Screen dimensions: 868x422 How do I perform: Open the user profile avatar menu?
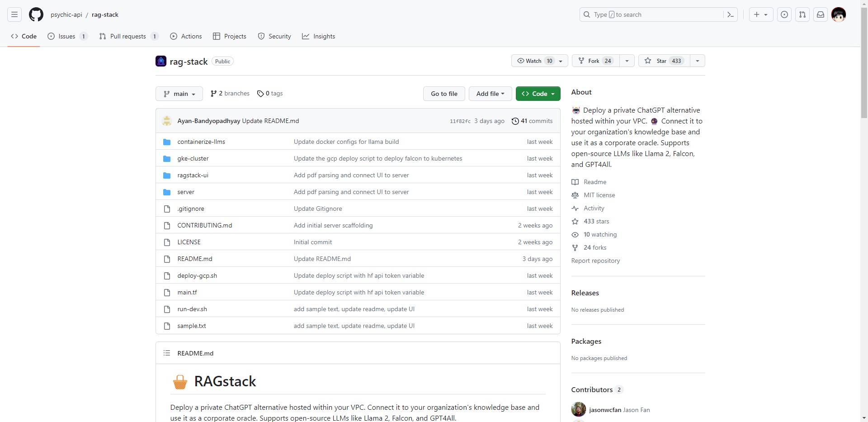[x=839, y=14]
